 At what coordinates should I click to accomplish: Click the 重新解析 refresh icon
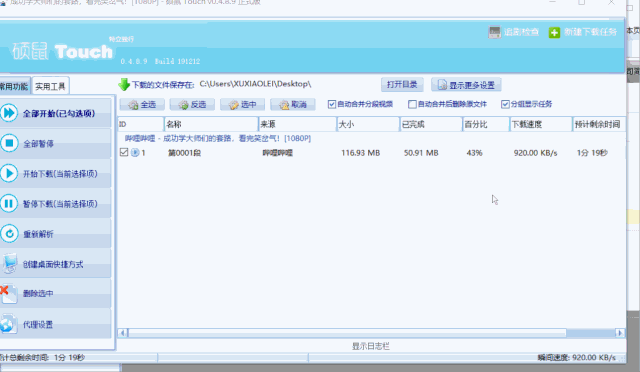pyautogui.click(x=9, y=234)
